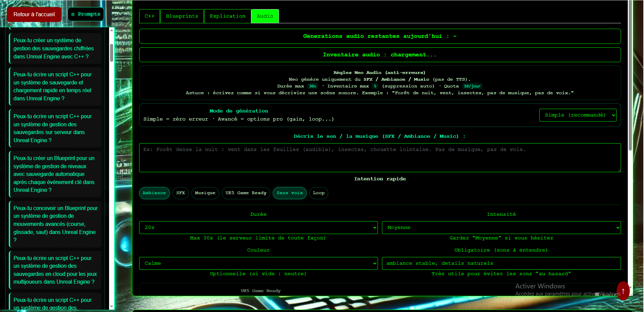The width and height of the screenshot is (644, 312).
Task: Click the red scroll-to-top arrow
Action: point(623,291)
